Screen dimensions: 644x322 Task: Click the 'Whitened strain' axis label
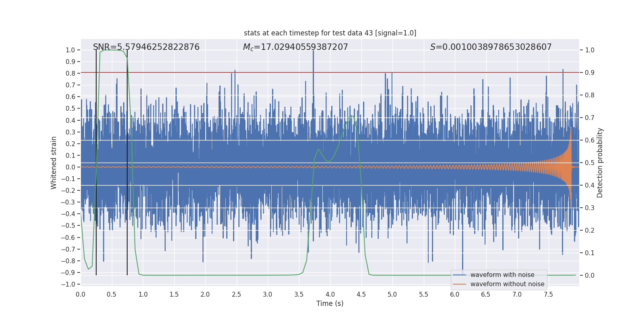coord(54,163)
